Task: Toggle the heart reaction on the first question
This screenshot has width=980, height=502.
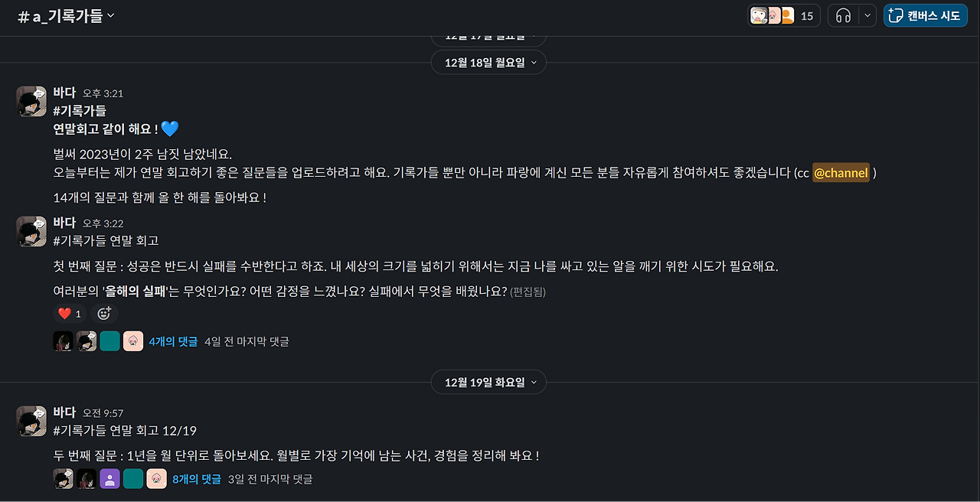Action: [x=69, y=313]
